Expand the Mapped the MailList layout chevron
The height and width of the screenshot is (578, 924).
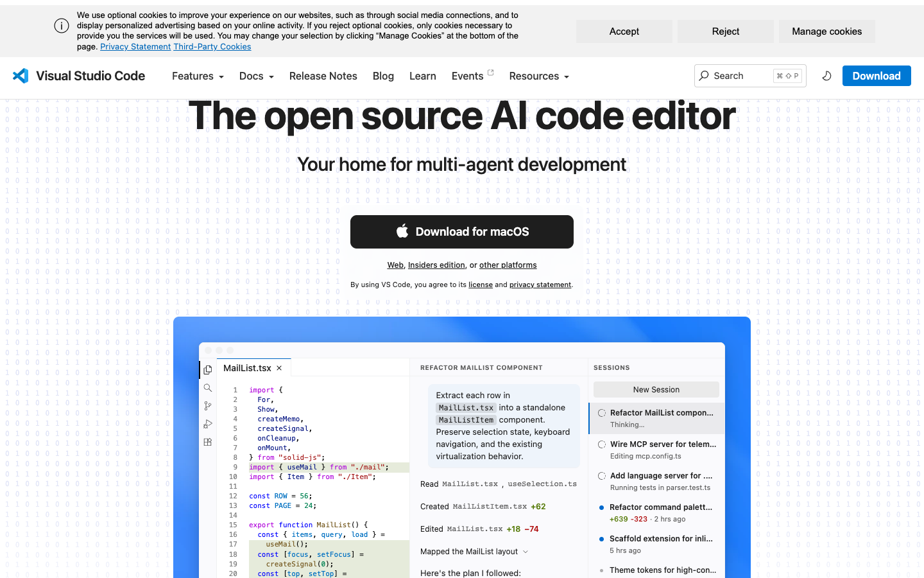point(526,552)
